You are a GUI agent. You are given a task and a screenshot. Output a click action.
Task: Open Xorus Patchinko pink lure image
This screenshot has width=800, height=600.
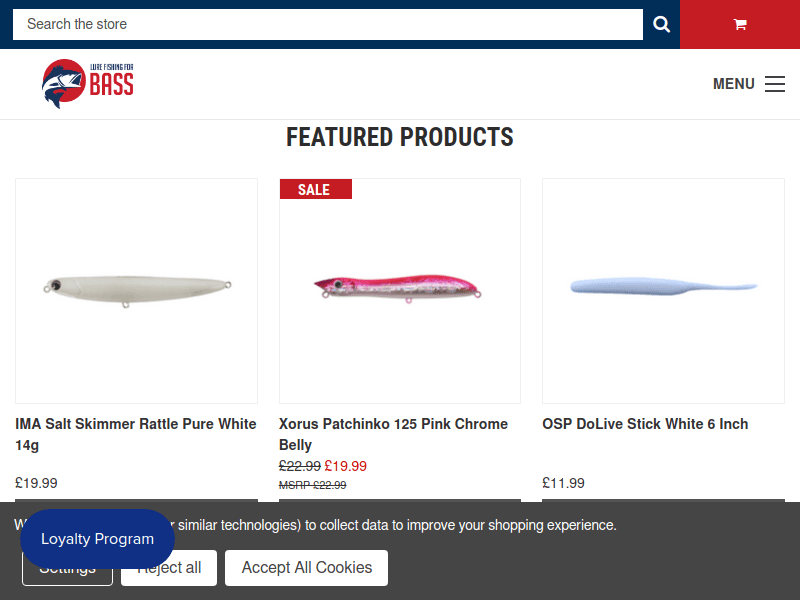(x=399, y=290)
